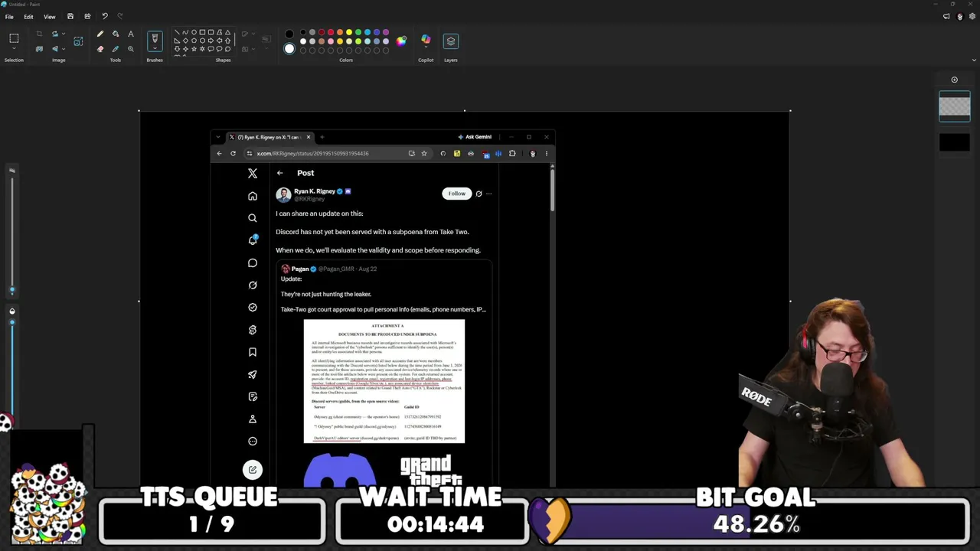Select Color 2 secondary white swatch
Screen dimensions: 980x551
(x=289, y=49)
